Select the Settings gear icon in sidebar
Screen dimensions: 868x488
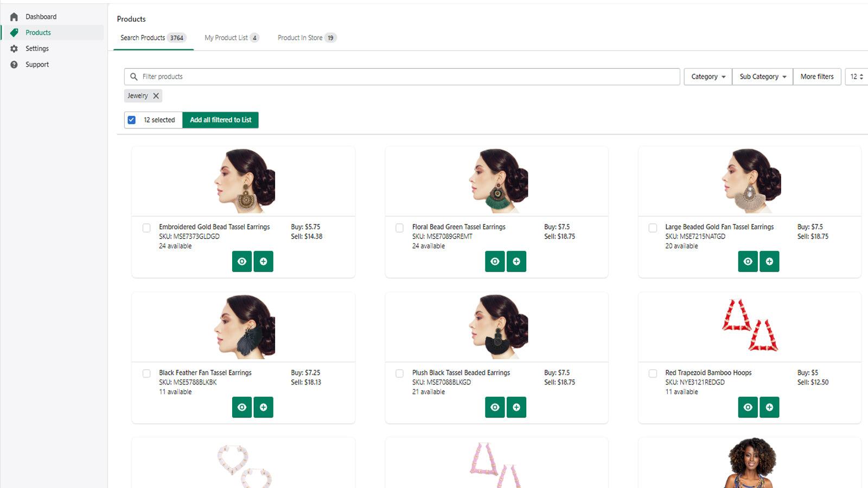[14, 48]
